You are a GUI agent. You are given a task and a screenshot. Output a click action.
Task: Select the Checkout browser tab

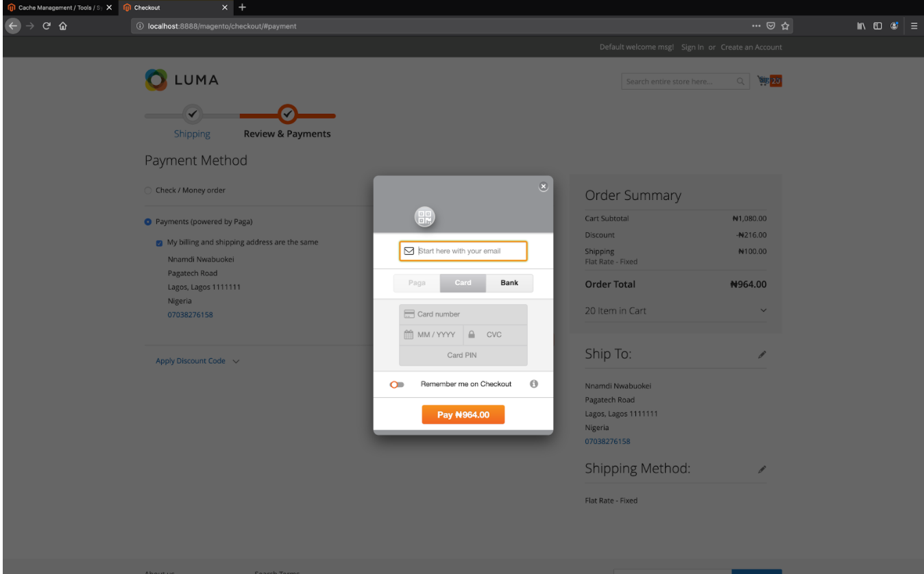click(175, 8)
